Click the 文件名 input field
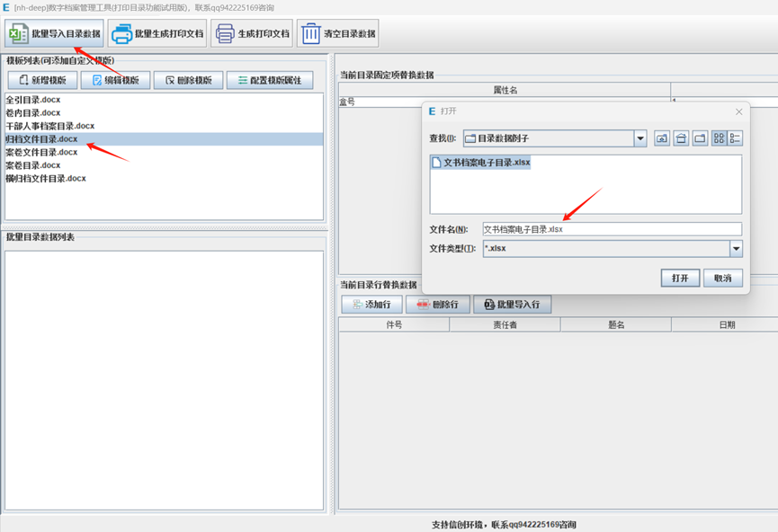The width and height of the screenshot is (778, 532). pyautogui.click(x=612, y=229)
